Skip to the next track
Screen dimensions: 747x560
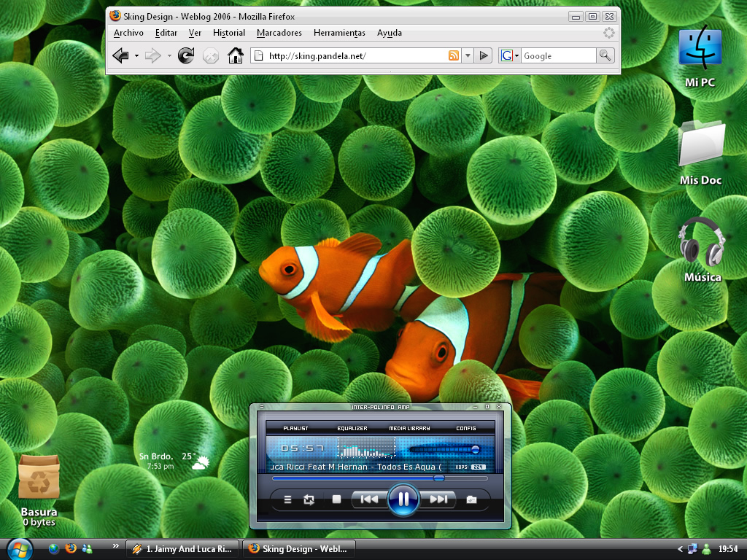click(x=438, y=499)
